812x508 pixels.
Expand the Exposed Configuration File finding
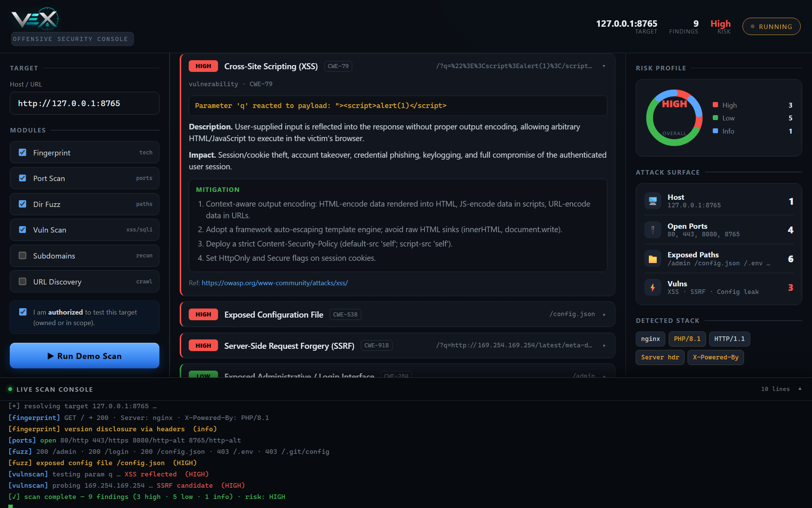(x=604, y=315)
